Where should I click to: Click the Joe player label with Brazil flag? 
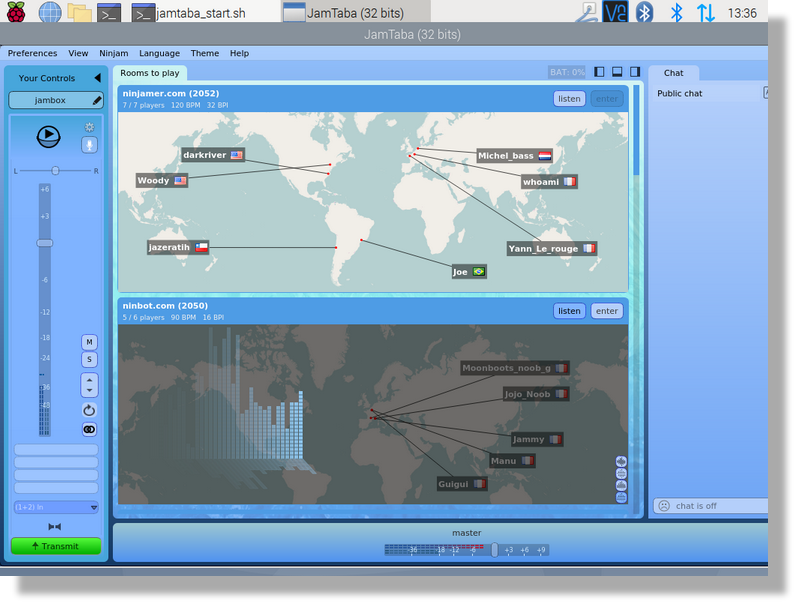pos(469,272)
